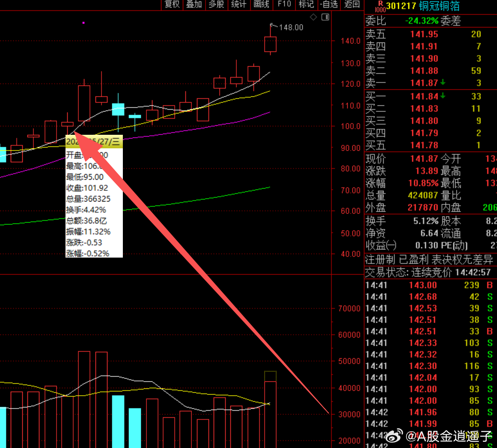Select 卖四 price 141.91
Image resolution: width=497 pixels, height=448 pixels.
pyautogui.click(x=424, y=47)
